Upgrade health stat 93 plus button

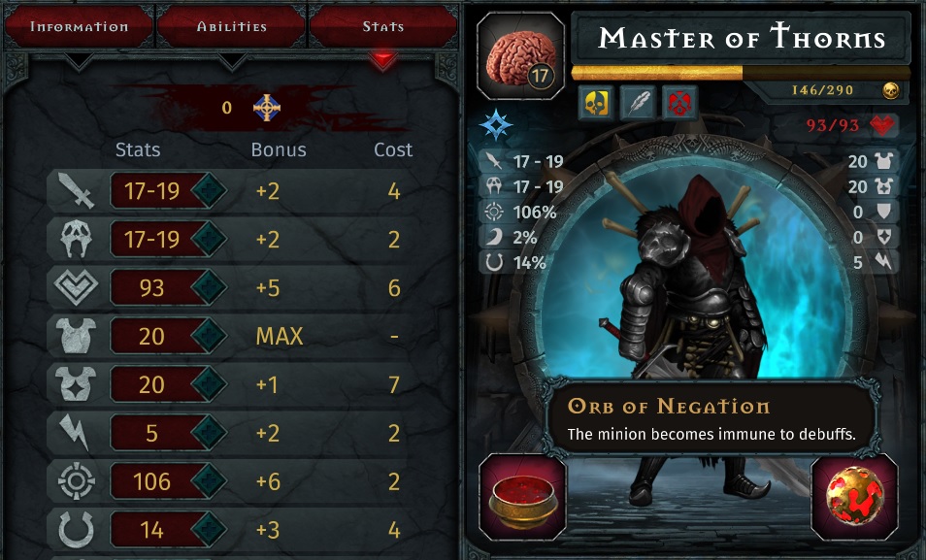[x=209, y=287]
